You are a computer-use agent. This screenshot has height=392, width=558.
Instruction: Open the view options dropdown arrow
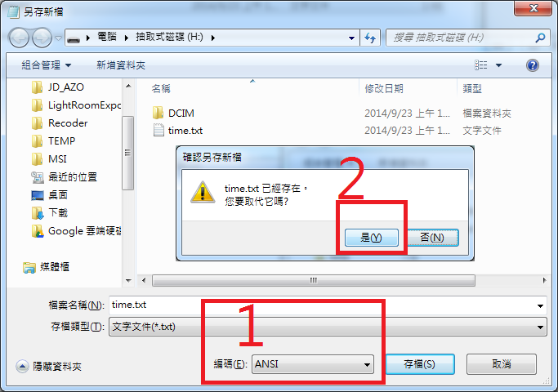[x=498, y=65]
